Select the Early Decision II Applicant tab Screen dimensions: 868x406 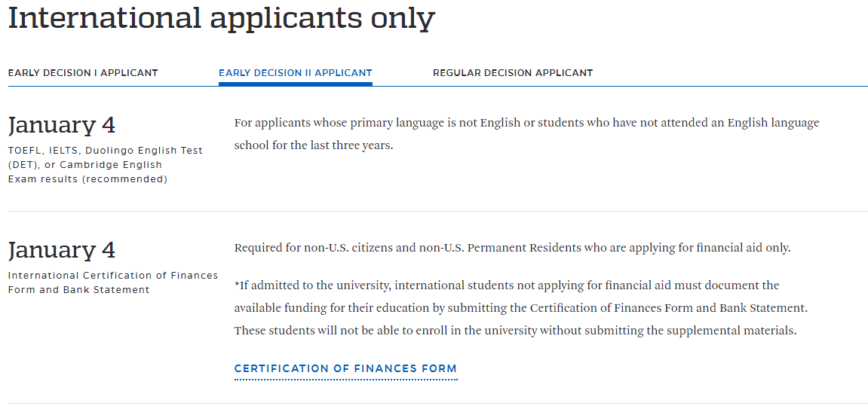[x=295, y=73]
